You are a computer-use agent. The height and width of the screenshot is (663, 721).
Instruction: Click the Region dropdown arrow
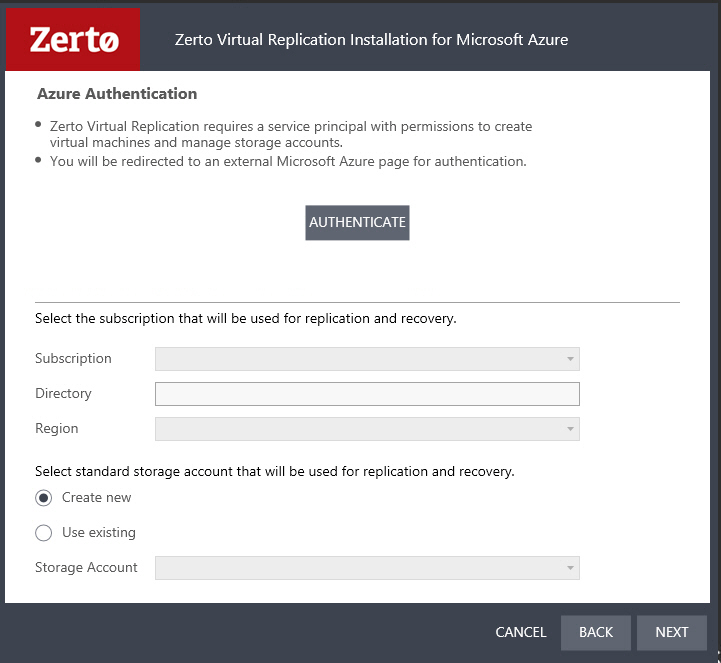coord(570,429)
